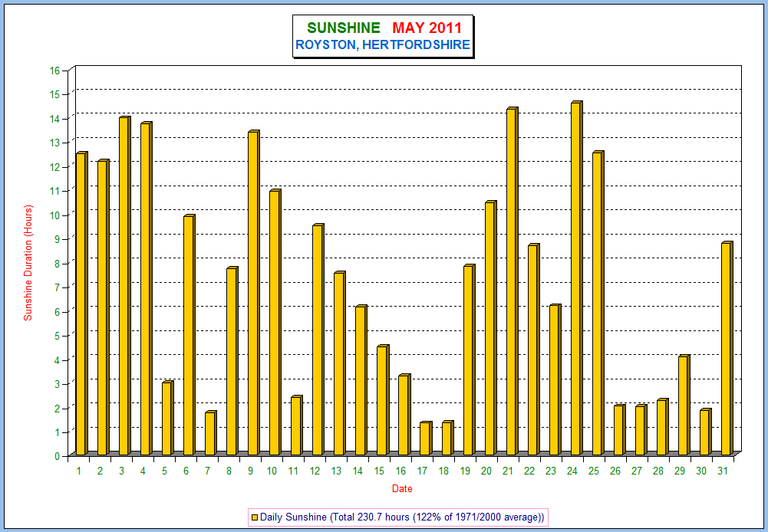Click x-axis date label 22
Image resolution: width=768 pixels, height=532 pixels.
pos(529,471)
